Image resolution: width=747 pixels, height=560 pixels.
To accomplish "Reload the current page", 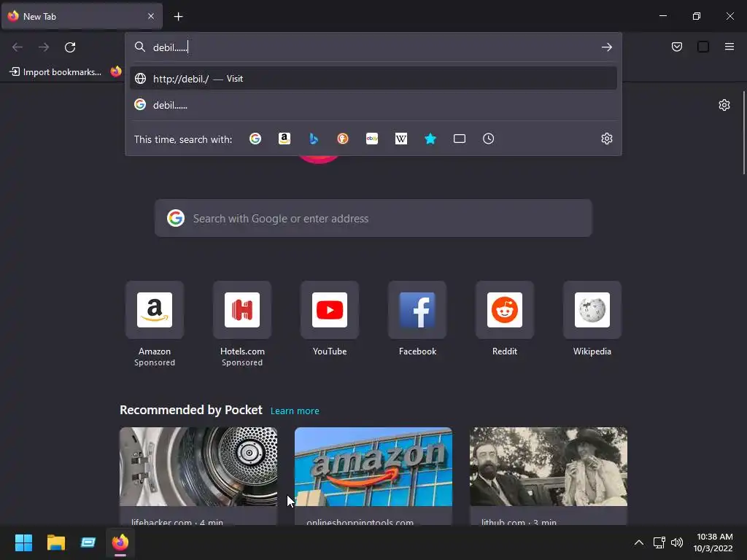I will 70,47.
